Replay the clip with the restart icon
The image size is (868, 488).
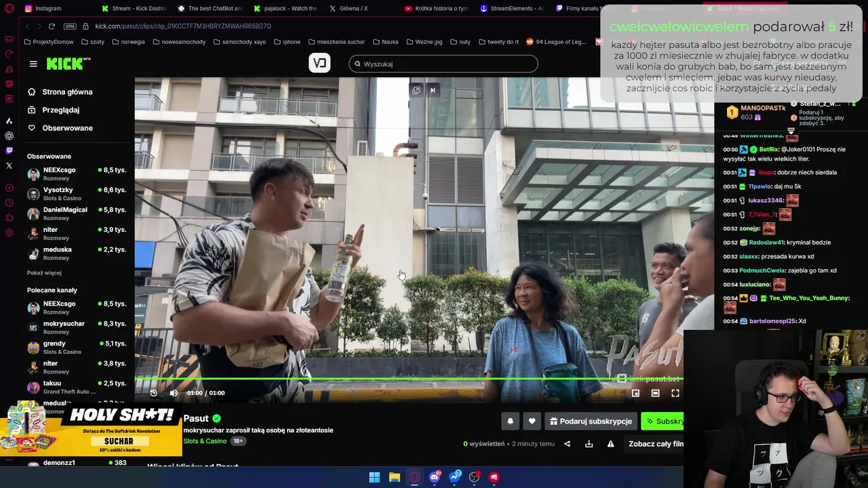(x=153, y=393)
